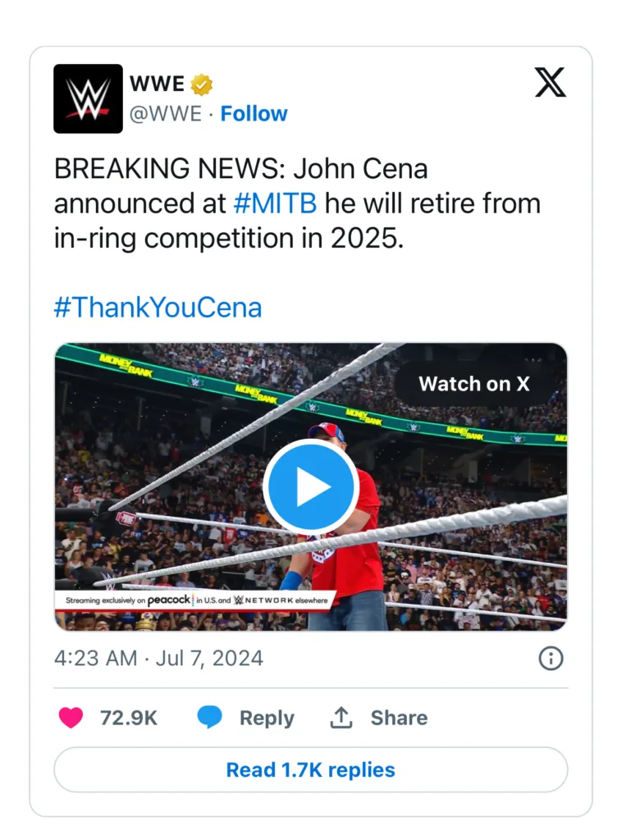Click the gold verified badge
622x840 pixels.
click(x=202, y=84)
